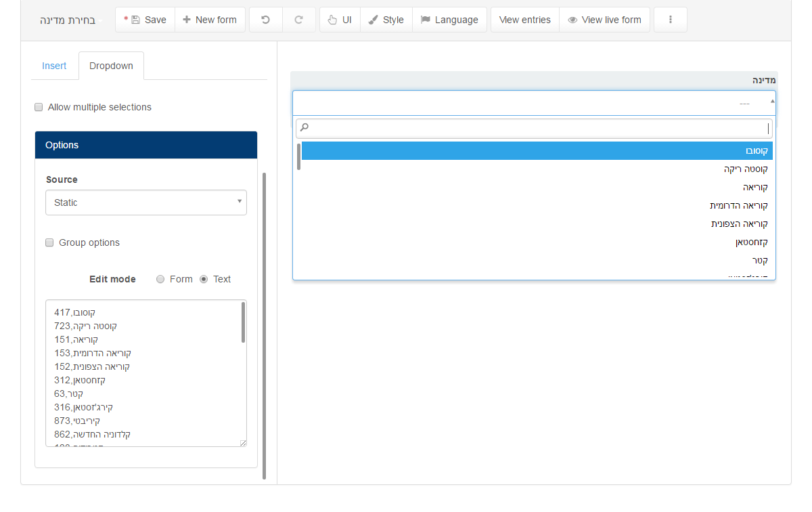812x512 pixels.
Task: Create a New form
Action: click(210, 20)
